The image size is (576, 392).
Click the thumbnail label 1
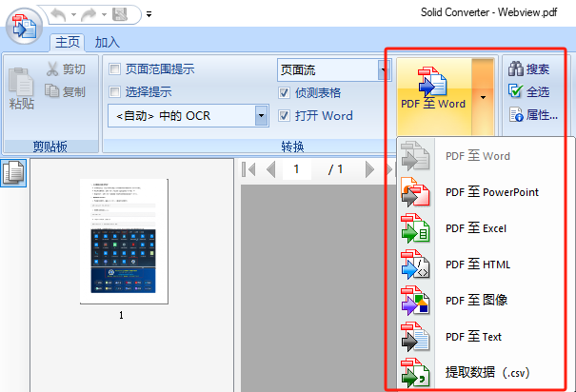click(x=121, y=315)
